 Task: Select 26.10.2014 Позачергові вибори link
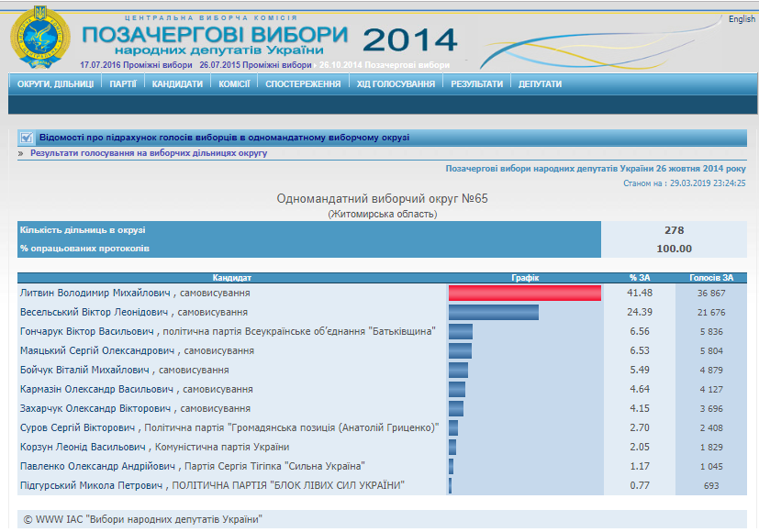[385, 65]
